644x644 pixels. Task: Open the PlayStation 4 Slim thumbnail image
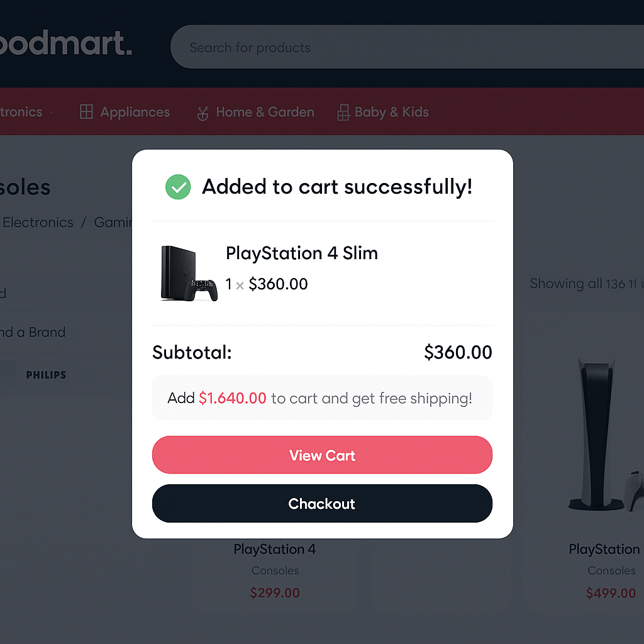pyautogui.click(x=189, y=273)
